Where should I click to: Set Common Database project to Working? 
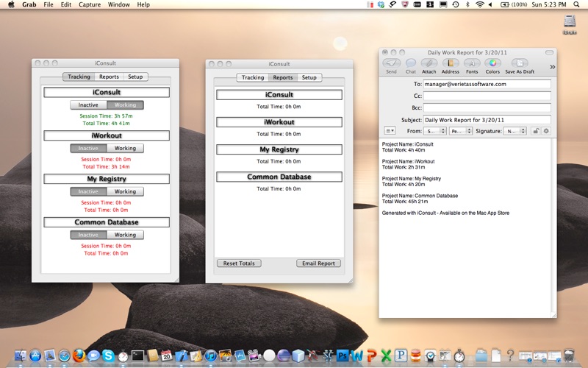[125, 235]
